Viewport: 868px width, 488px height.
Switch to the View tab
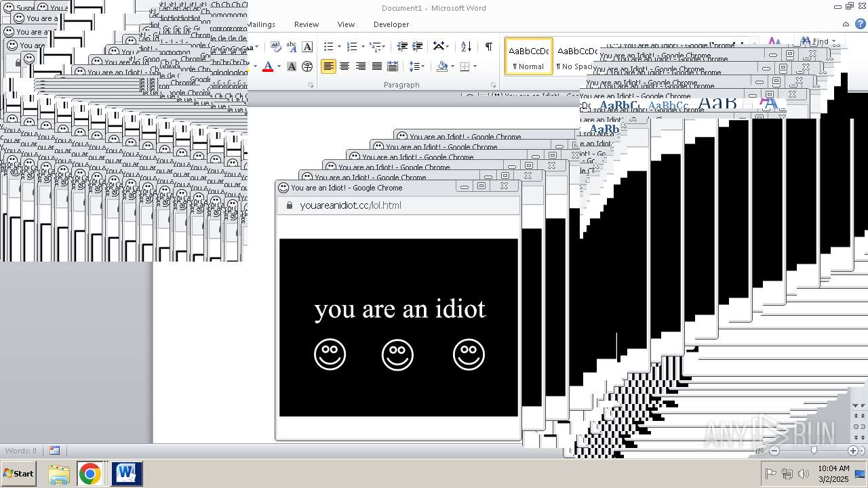point(346,24)
